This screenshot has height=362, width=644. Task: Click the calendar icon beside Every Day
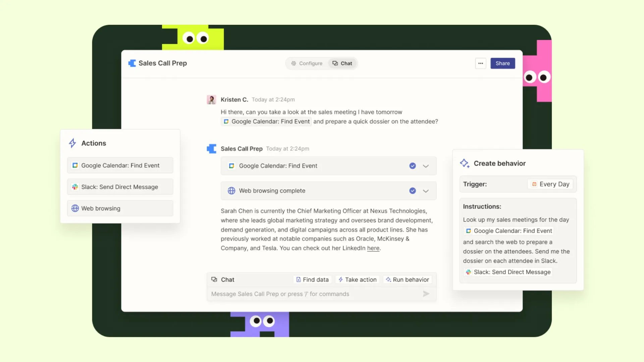[534, 184]
